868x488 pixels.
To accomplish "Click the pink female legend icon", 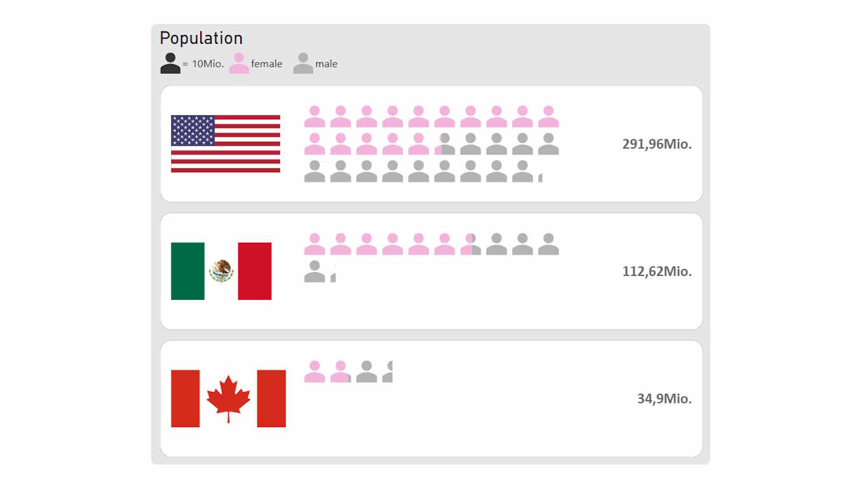I will coord(239,63).
